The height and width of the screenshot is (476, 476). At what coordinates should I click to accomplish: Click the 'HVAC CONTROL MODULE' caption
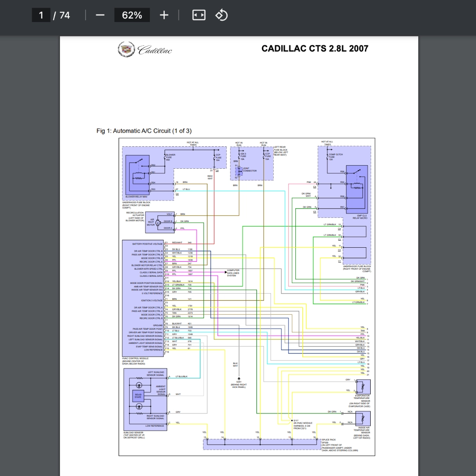click(135, 358)
